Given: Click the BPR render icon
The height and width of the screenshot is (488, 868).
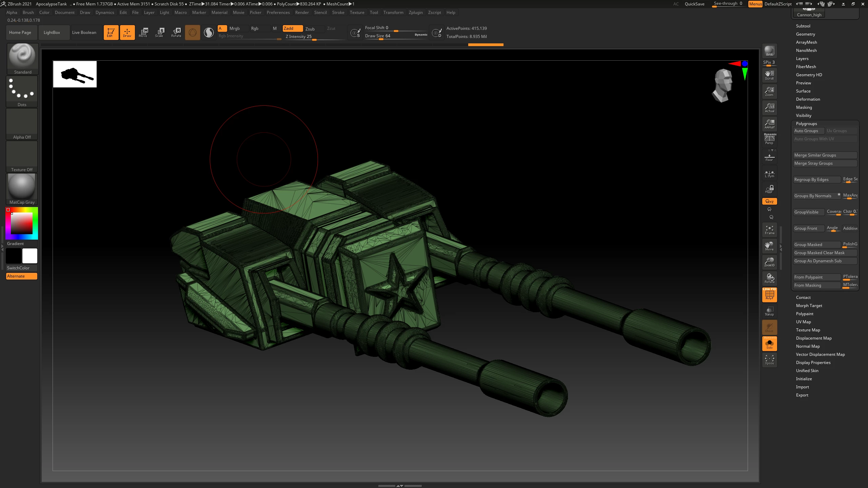Looking at the screenshot, I should click(x=769, y=51).
